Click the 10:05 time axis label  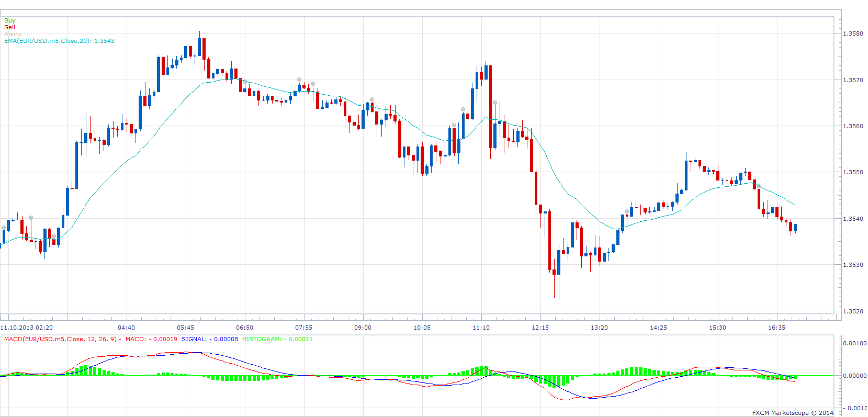[422, 328]
